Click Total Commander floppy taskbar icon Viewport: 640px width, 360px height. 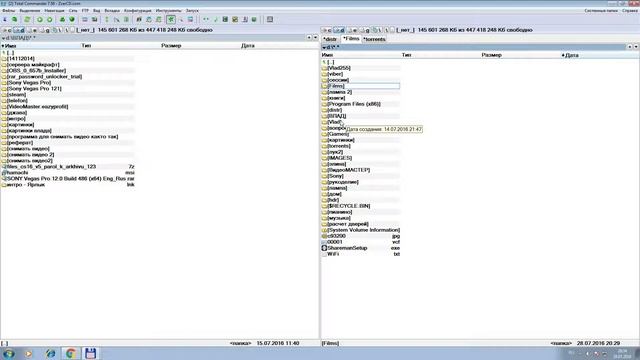(91, 353)
